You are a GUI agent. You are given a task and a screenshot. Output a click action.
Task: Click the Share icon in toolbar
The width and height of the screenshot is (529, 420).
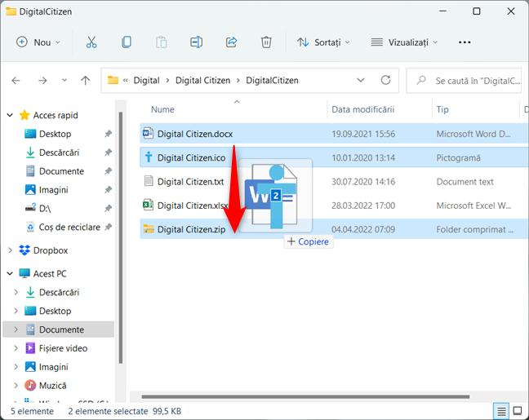232,42
